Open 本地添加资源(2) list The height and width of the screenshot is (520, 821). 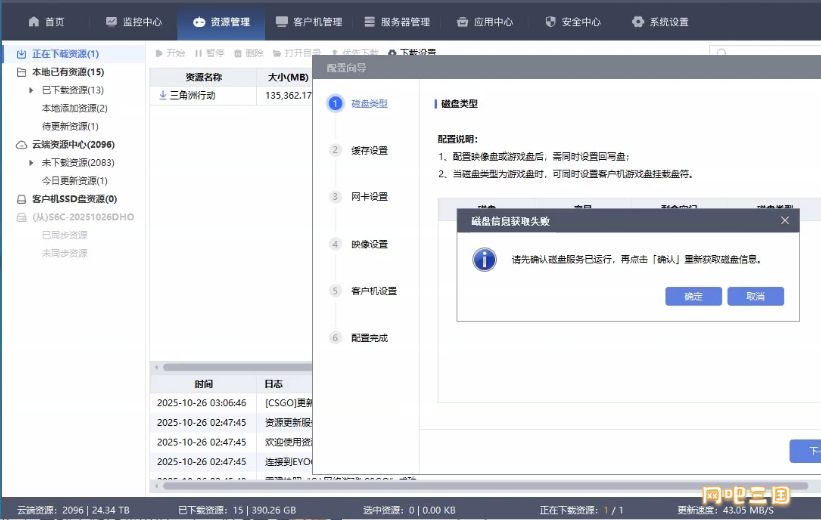75,108
